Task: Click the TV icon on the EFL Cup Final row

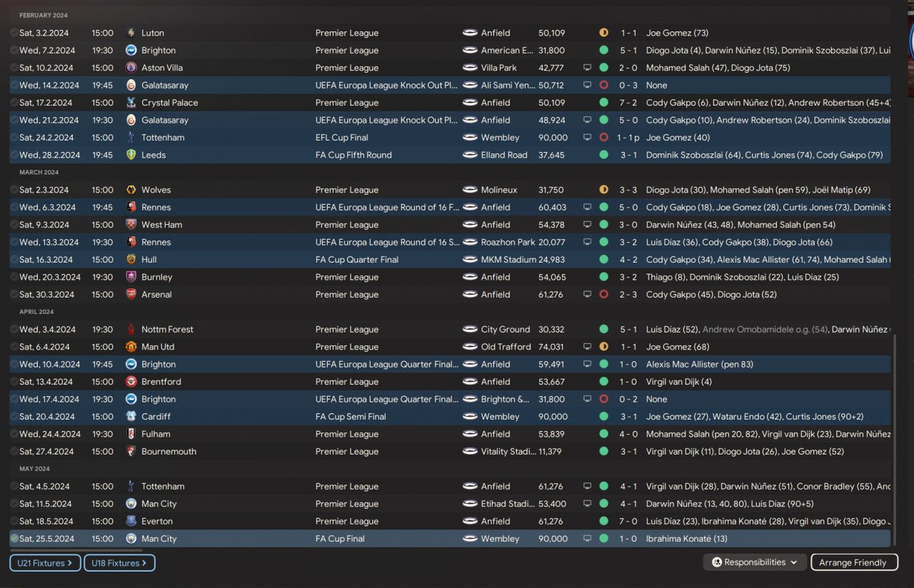Action: (x=588, y=138)
